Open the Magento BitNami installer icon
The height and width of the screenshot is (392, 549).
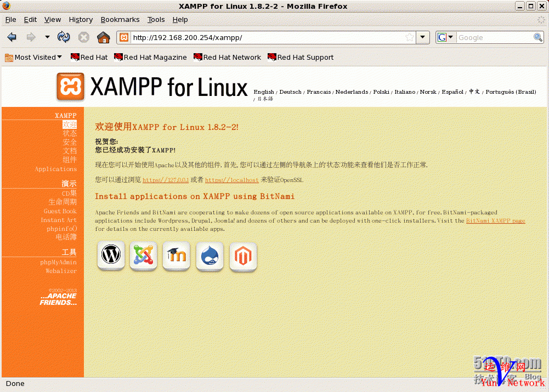243,257
